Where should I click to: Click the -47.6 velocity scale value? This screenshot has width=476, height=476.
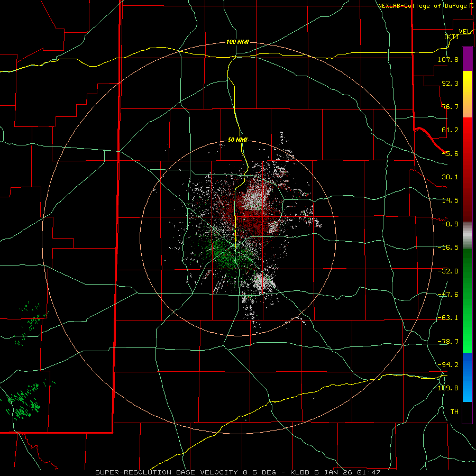448,295
